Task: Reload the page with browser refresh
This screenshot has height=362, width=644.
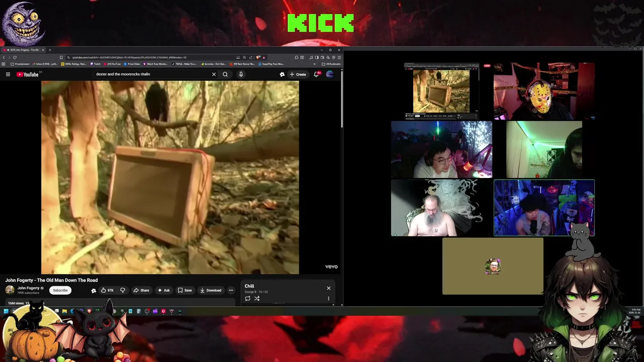Action: 15,57
